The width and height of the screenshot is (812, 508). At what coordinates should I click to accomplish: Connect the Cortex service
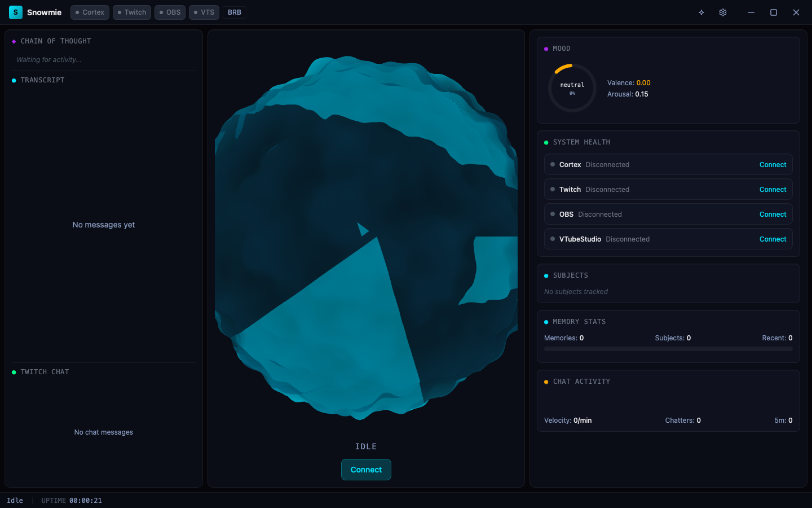(773, 165)
